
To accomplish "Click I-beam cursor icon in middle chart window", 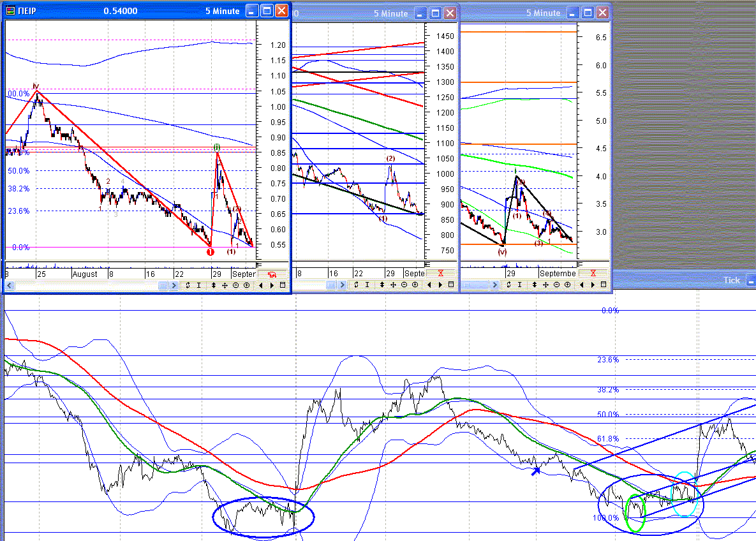I will point(367,285).
